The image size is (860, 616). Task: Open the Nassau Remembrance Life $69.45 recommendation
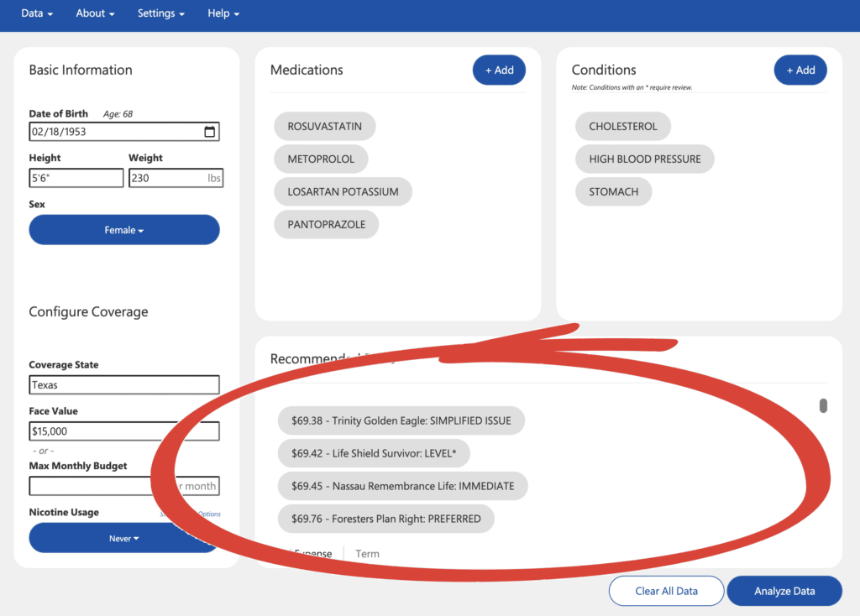tap(402, 486)
